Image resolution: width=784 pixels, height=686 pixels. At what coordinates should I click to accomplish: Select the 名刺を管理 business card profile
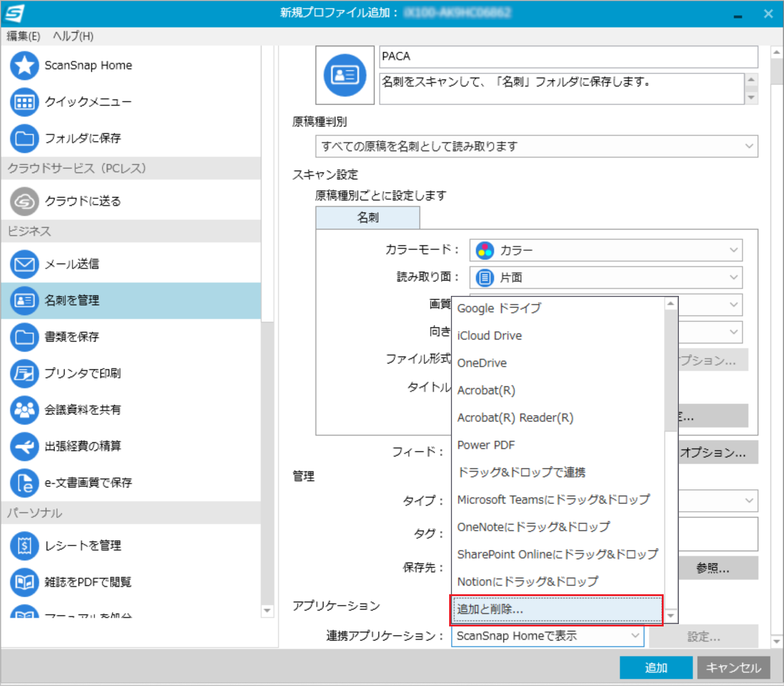pos(24,300)
